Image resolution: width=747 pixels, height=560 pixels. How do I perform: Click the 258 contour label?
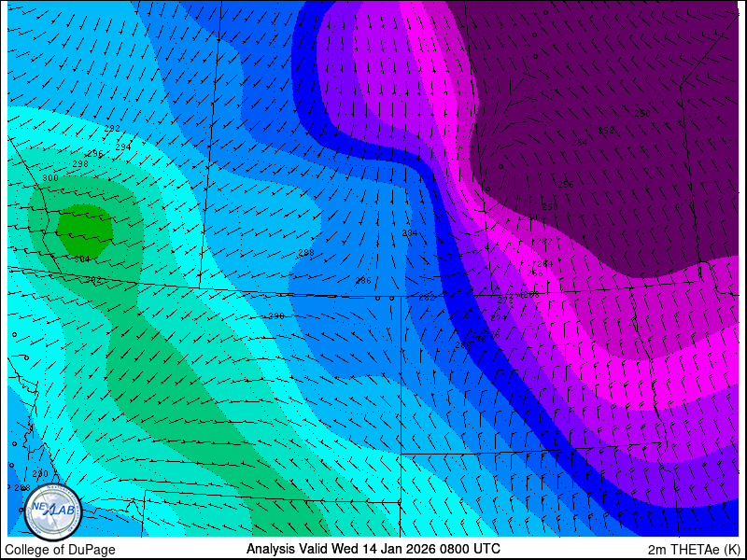(550, 206)
